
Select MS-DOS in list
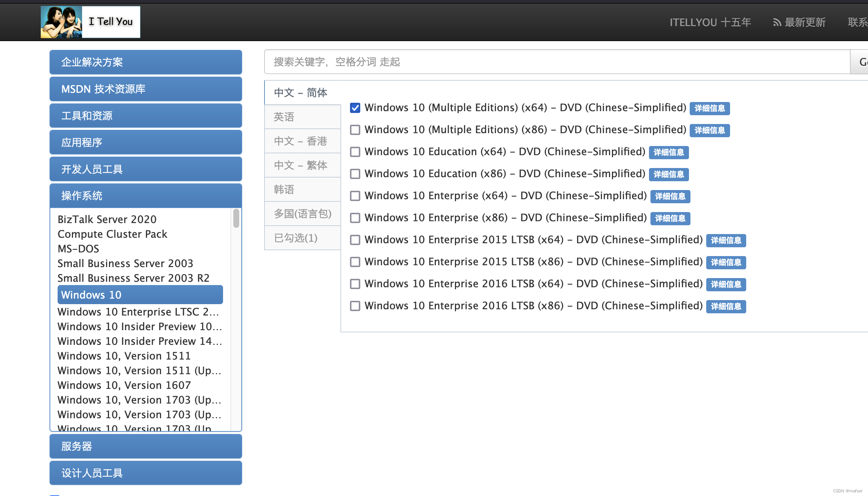click(79, 249)
